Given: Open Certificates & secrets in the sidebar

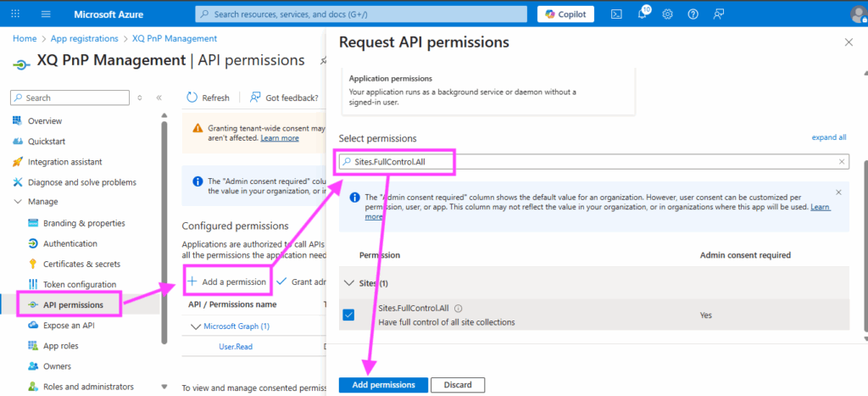Looking at the screenshot, I should point(80,264).
